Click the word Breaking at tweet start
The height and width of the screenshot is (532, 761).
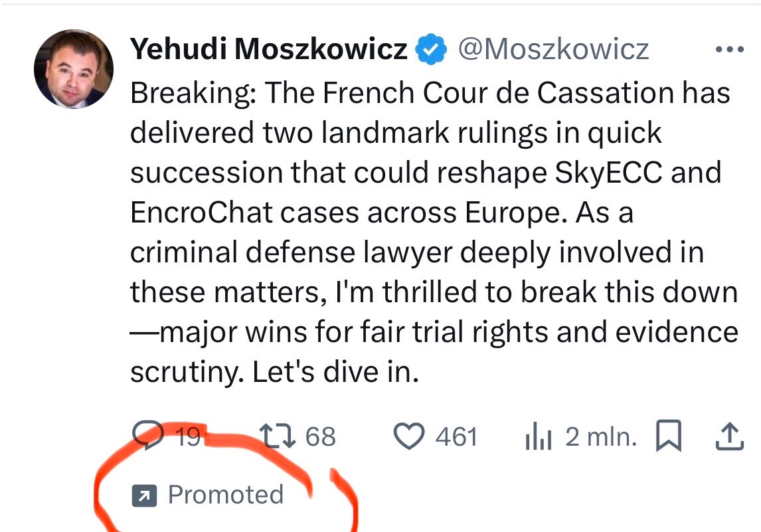coord(191,94)
